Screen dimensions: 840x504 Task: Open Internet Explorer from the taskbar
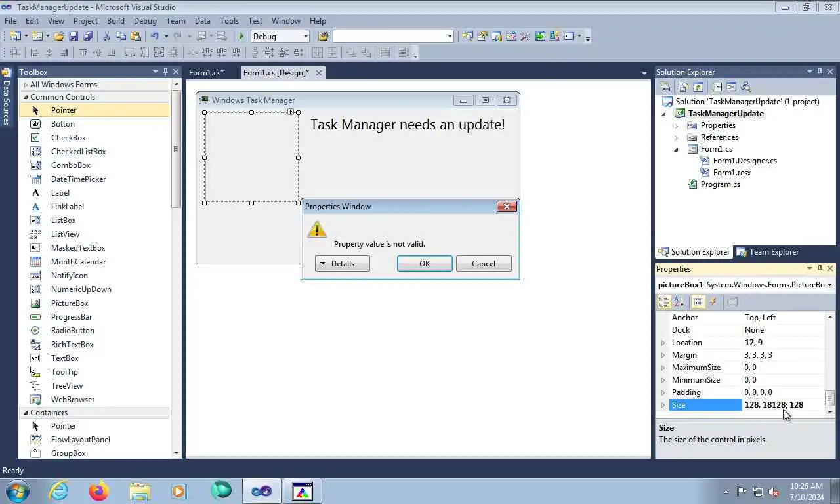click(x=58, y=491)
